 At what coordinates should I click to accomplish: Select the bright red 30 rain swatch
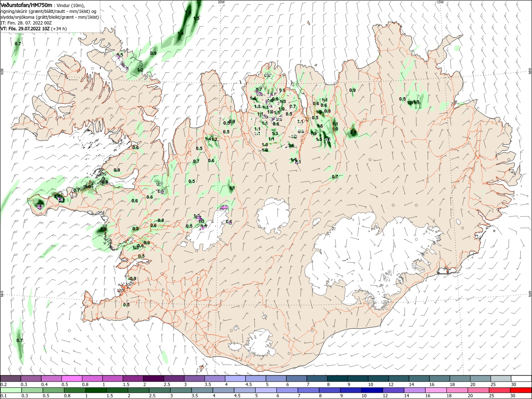click(521, 390)
